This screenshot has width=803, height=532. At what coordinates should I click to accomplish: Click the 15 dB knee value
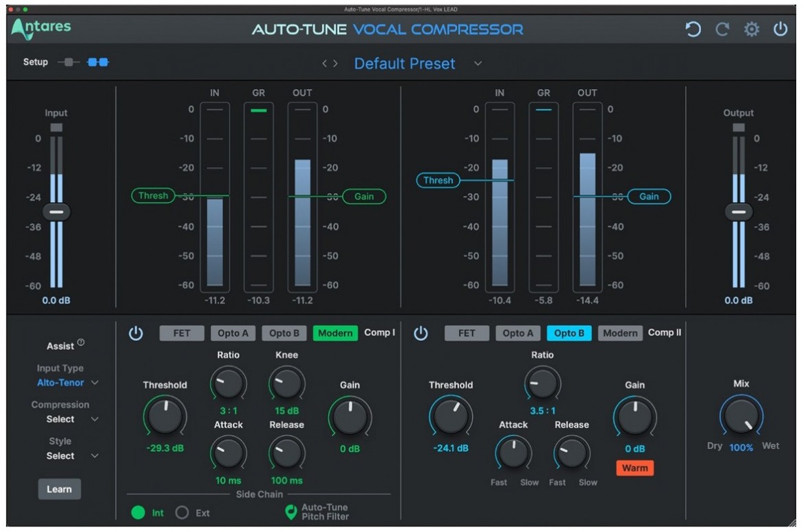[287, 411]
